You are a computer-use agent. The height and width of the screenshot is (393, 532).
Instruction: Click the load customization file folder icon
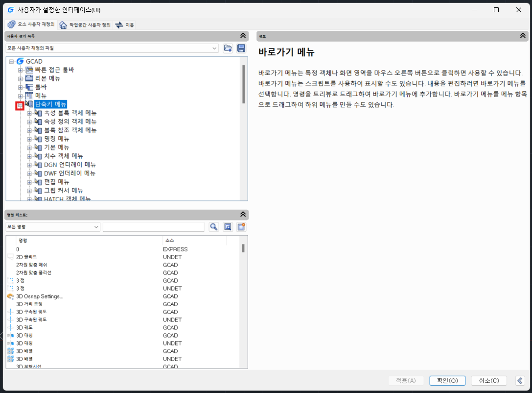(228, 48)
